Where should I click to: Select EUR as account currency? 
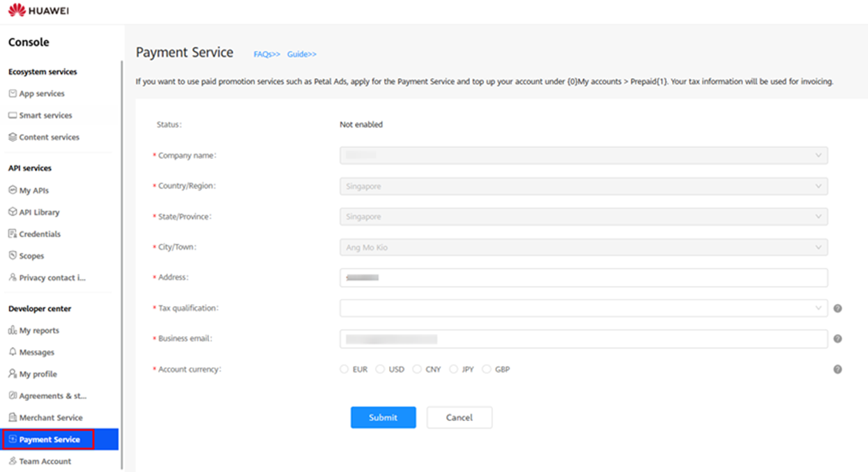click(344, 369)
